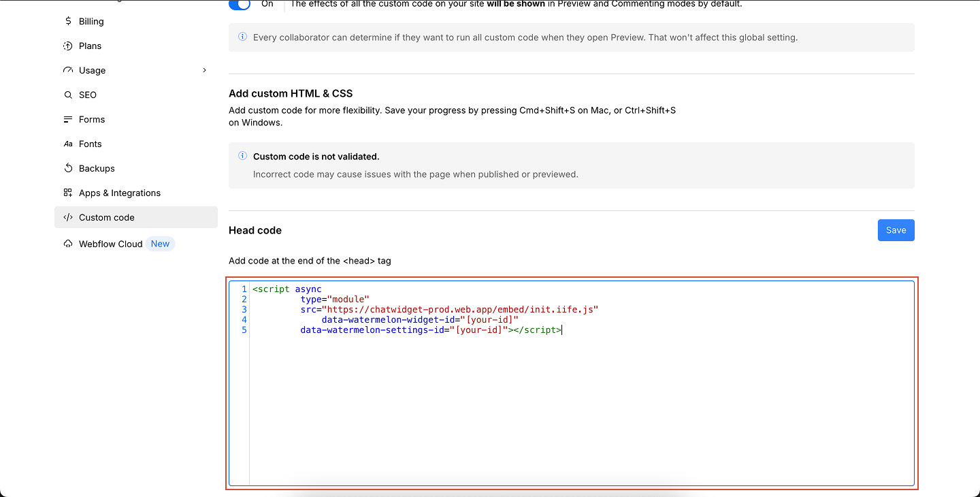Viewport: 980px width, 497px height.
Task: Click the Billing dollar icon
Action: coord(68,21)
